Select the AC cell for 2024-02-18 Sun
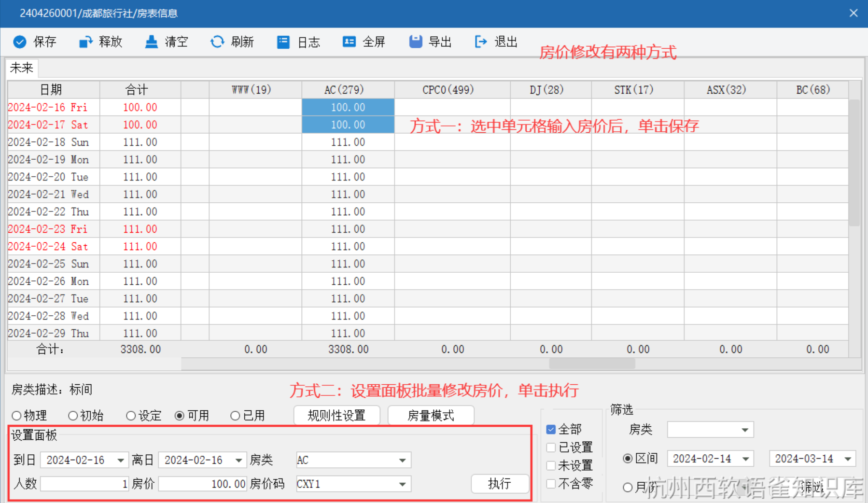The width and height of the screenshot is (868, 503). [348, 142]
